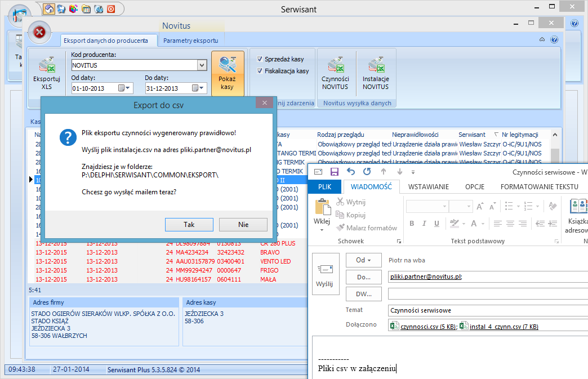Select the FORMATOWANIE TEKSTU ribbon tab

pos(539,187)
